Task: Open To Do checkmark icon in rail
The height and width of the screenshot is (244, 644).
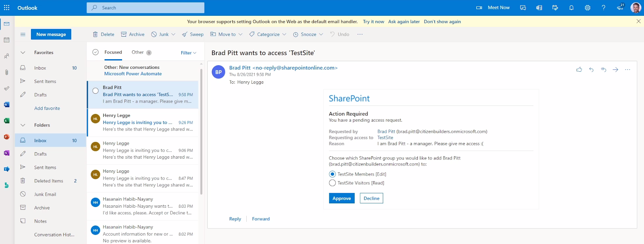Action: click(6, 88)
